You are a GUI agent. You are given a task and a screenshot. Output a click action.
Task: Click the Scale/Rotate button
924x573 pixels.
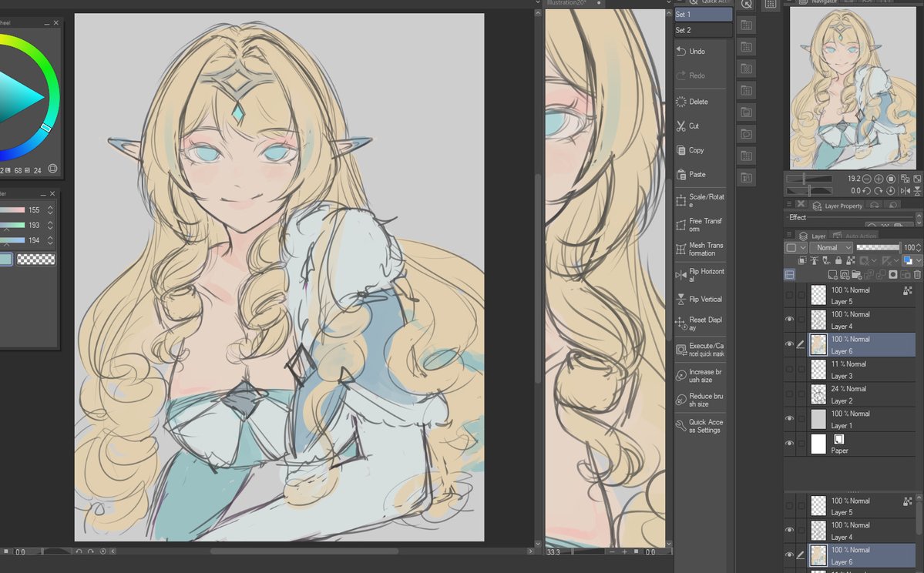[x=700, y=200]
